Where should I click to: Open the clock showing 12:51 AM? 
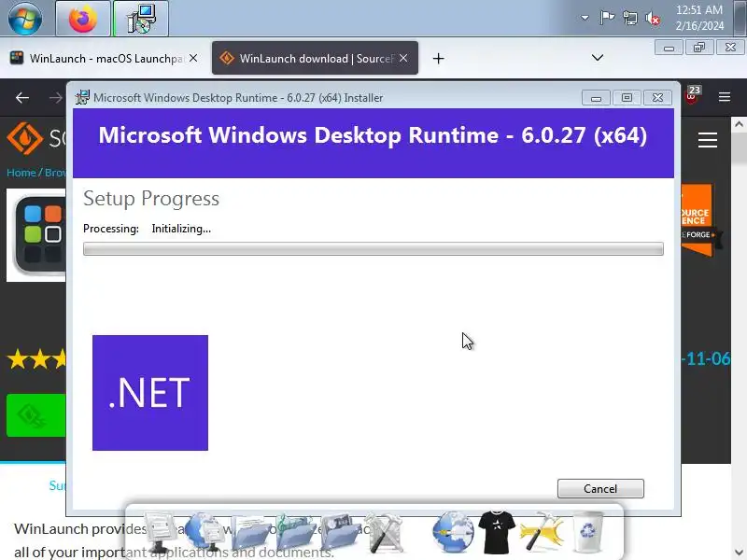coord(699,18)
